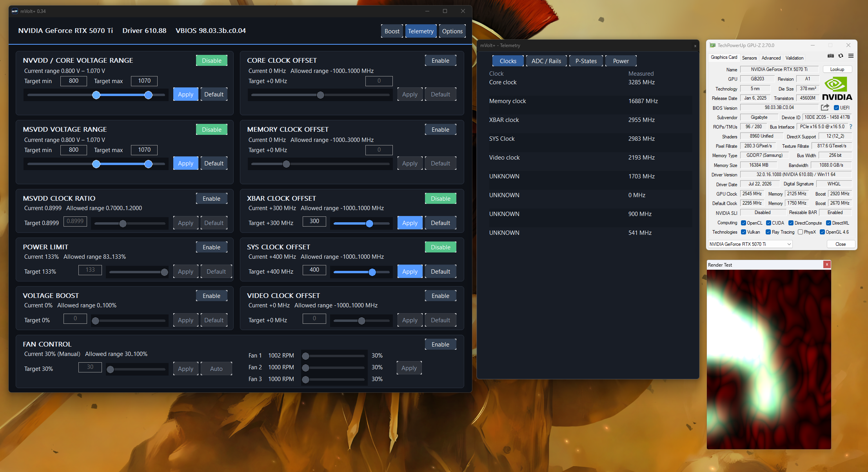Image resolution: width=868 pixels, height=472 pixels.
Task: Switch to GPU-Z Sensors tab
Action: [x=749, y=58]
